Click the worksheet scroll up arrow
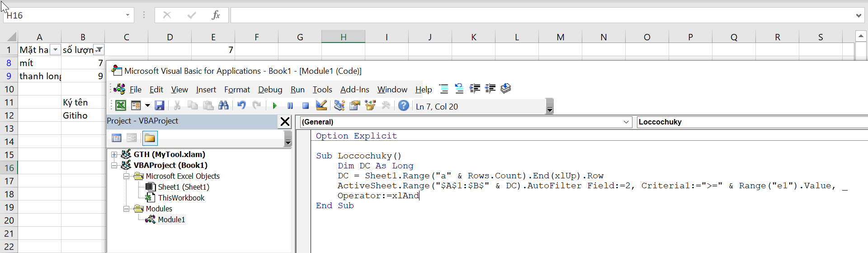Viewport: 868px width, 253px height. tap(861, 36)
